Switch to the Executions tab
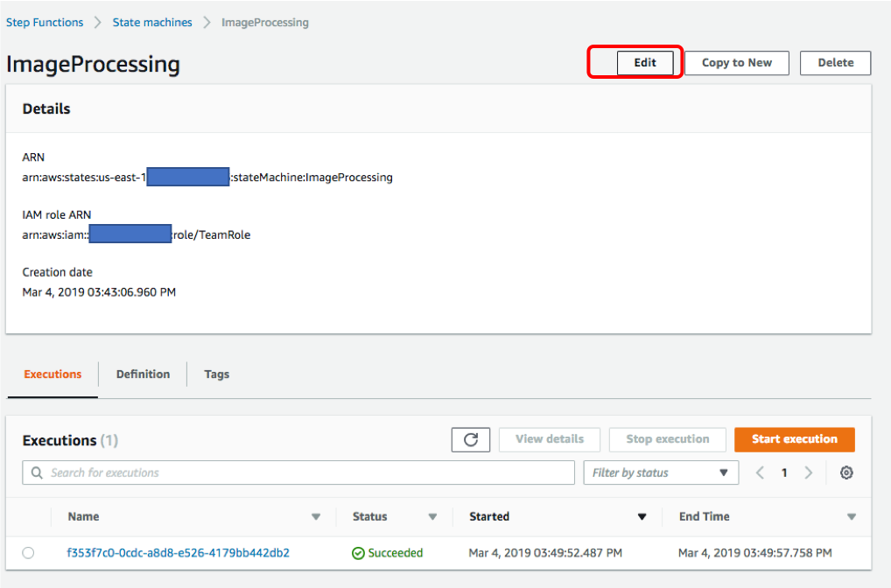 pos(53,374)
